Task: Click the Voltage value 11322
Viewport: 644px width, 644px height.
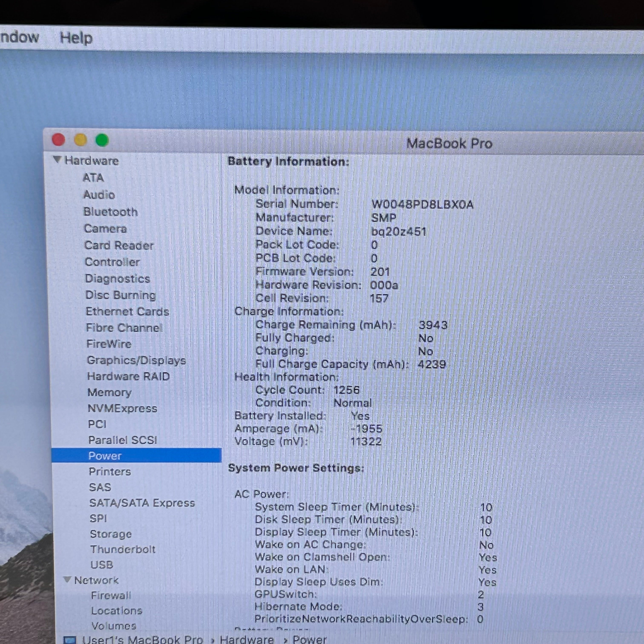Action: [366, 442]
